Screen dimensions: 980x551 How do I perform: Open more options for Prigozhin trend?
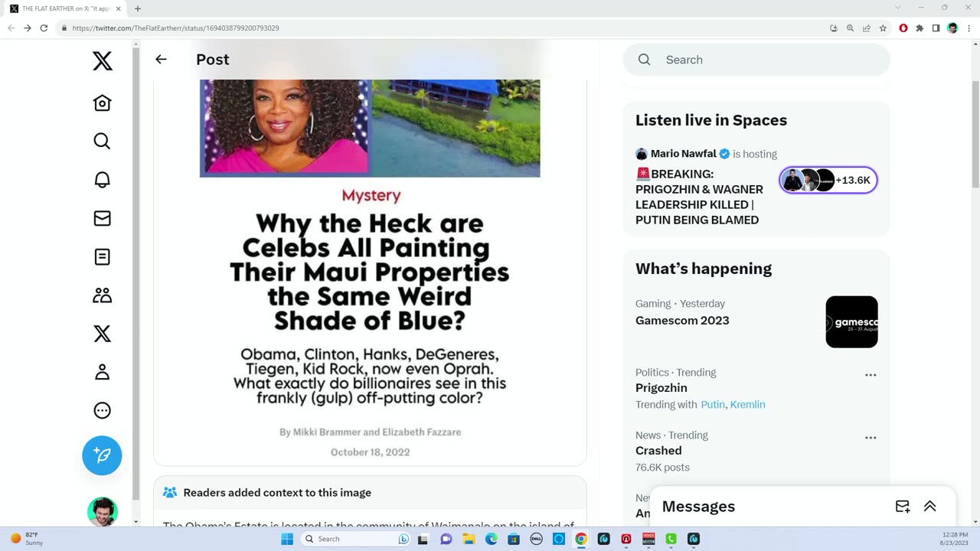(870, 375)
